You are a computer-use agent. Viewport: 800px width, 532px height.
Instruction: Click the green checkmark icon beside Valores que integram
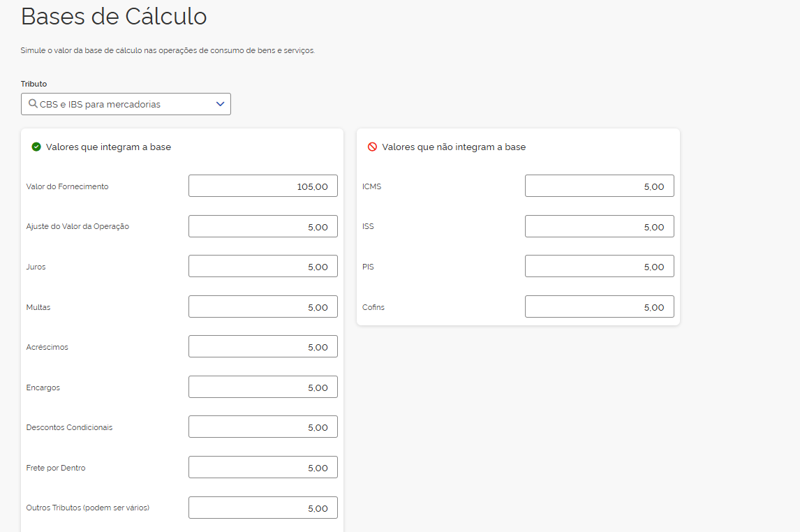tap(36, 147)
